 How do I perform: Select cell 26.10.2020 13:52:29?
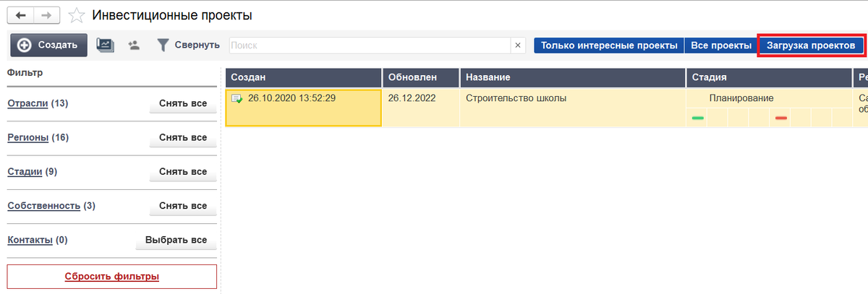click(303, 108)
